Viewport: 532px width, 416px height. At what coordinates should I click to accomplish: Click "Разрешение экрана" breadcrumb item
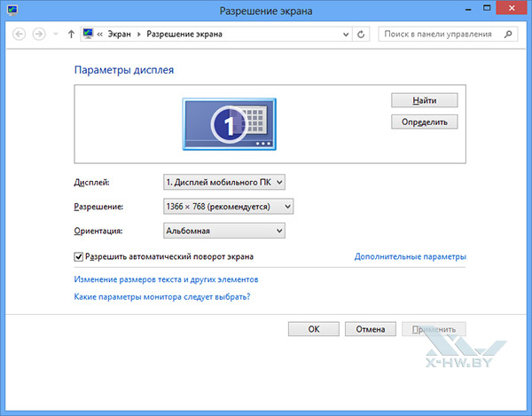[x=184, y=35]
